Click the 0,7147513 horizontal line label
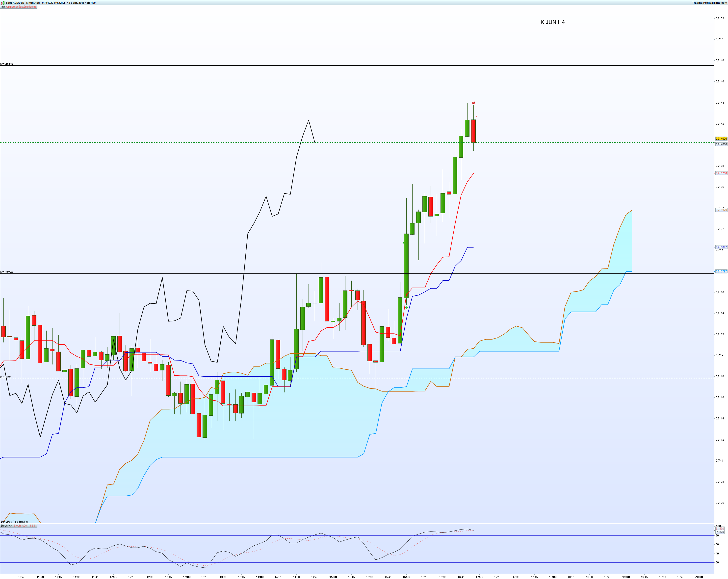The width and height of the screenshot is (728, 579). 6,64
